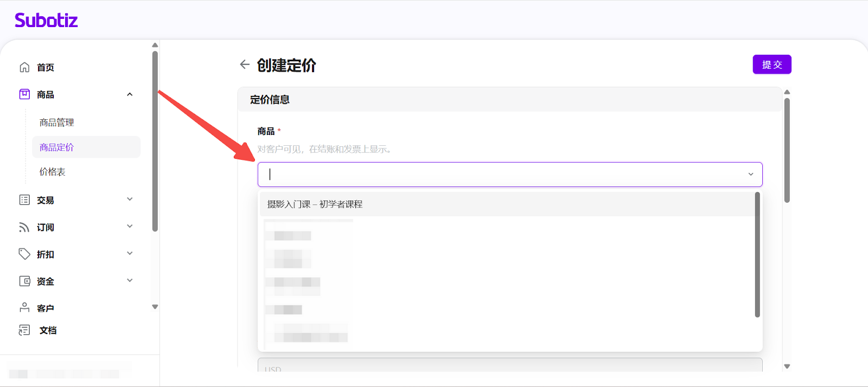Go back using the arrow beside 创建定价
This screenshot has height=387, width=868.
(245, 64)
